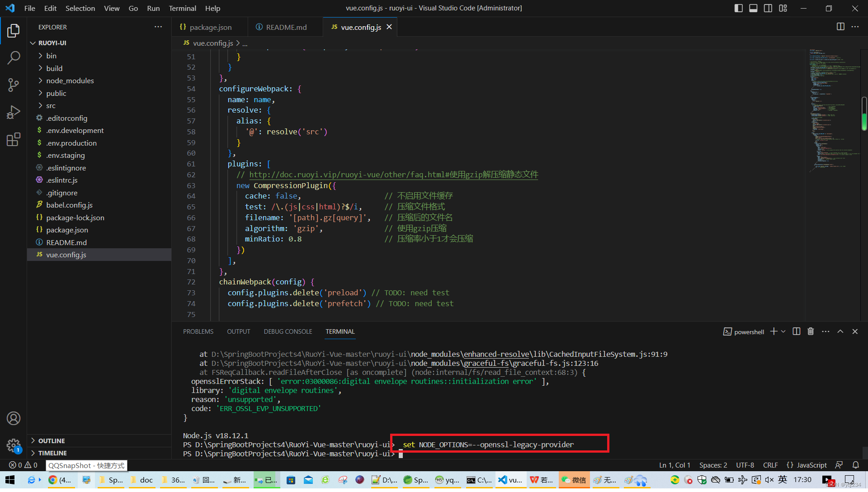The width and height of the screenshot is (868, 492).
Task: Maximize the terminal panel size
Action: pyautogui.click(x=840, y=331)
